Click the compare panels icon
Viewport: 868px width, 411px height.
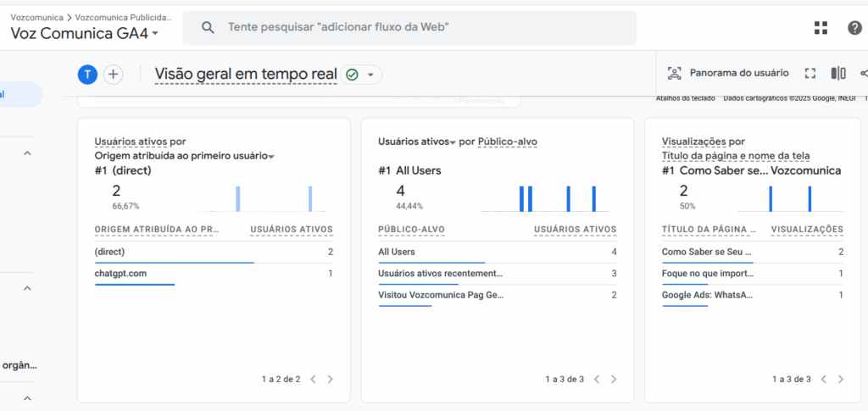tap(838, 74)
